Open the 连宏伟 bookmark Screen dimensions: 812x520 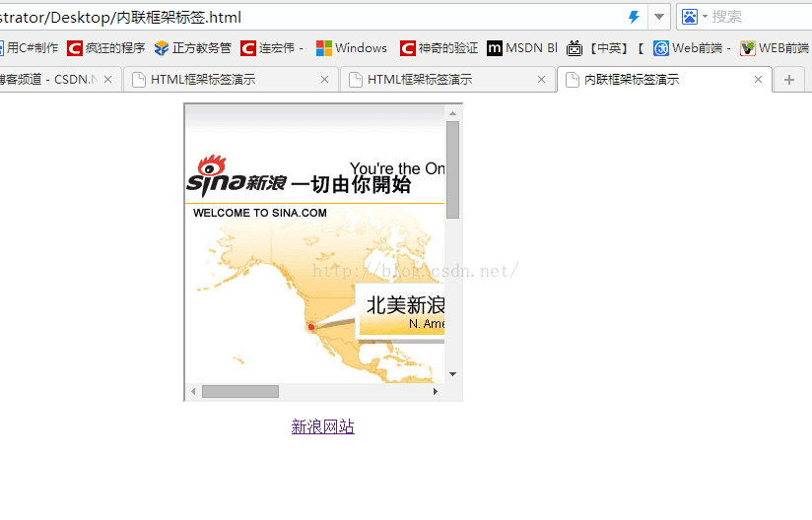[272, 48]
